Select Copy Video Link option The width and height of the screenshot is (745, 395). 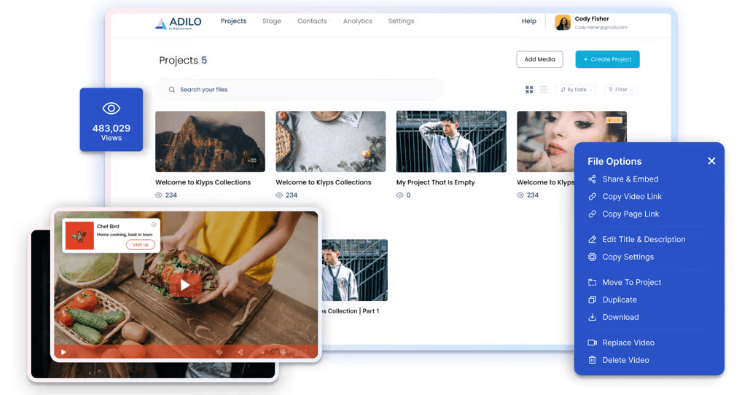click(624, 196)
